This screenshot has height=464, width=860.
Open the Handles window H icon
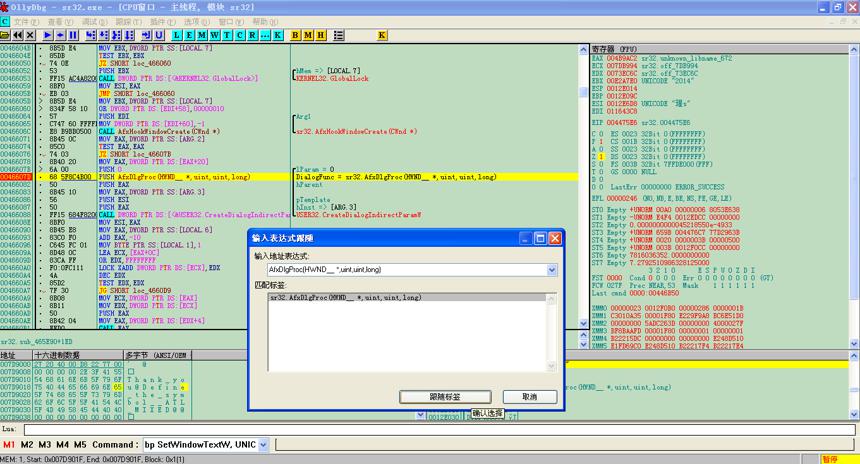pos(321,35)
